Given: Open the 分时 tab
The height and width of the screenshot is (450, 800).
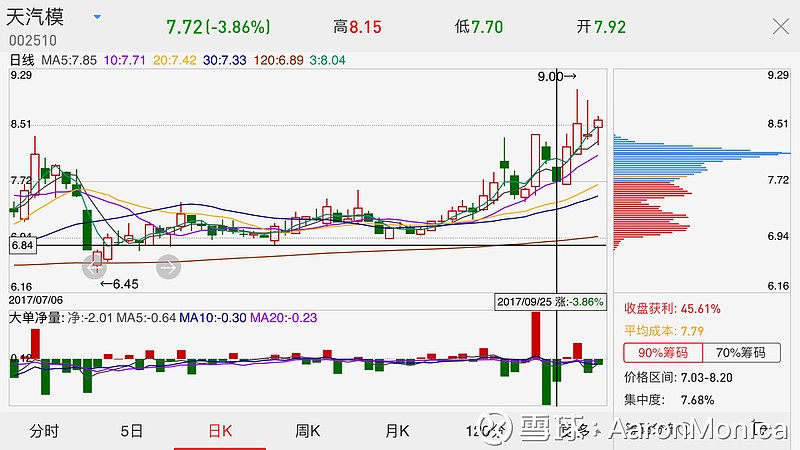Looking at the screenshot, I should click(x=44, y=431).
